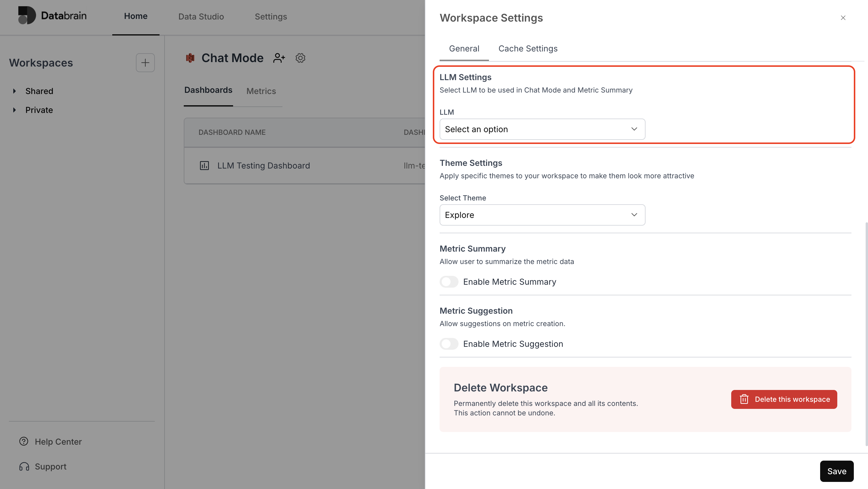This screenshot has width=868, height=489.
Task: Open the Data Studio menu tab
Action: 201,17
